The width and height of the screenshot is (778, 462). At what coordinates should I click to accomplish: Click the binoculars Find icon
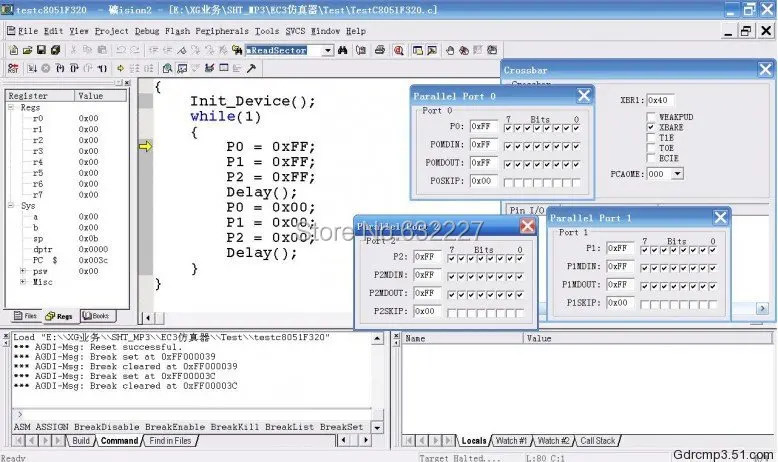[x=342, y=50]
